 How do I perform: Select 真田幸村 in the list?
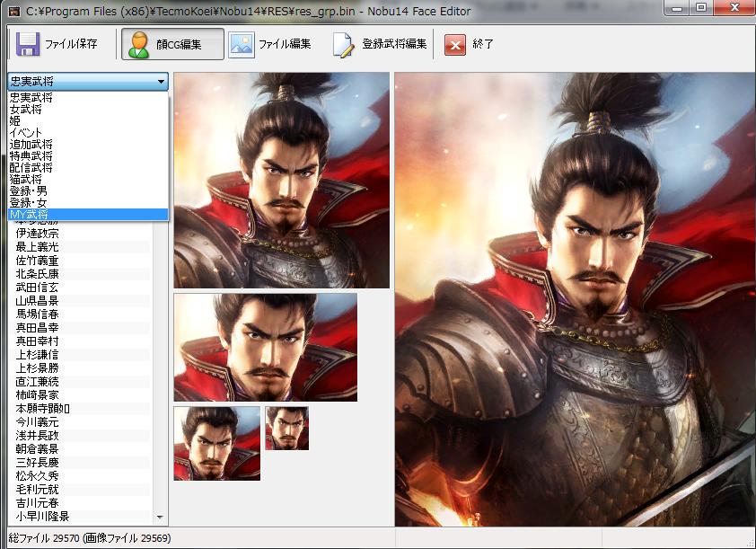(x=37, y=341)
